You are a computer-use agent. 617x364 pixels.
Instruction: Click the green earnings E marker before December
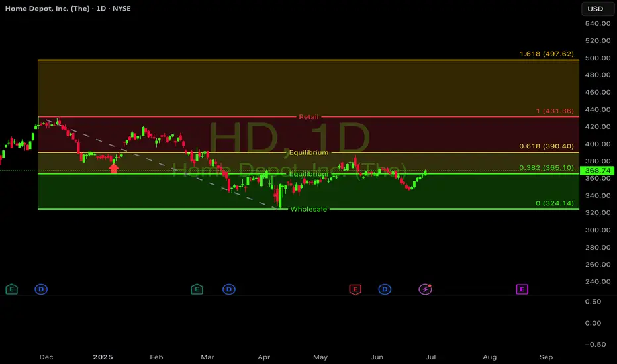tap(11, 289)
